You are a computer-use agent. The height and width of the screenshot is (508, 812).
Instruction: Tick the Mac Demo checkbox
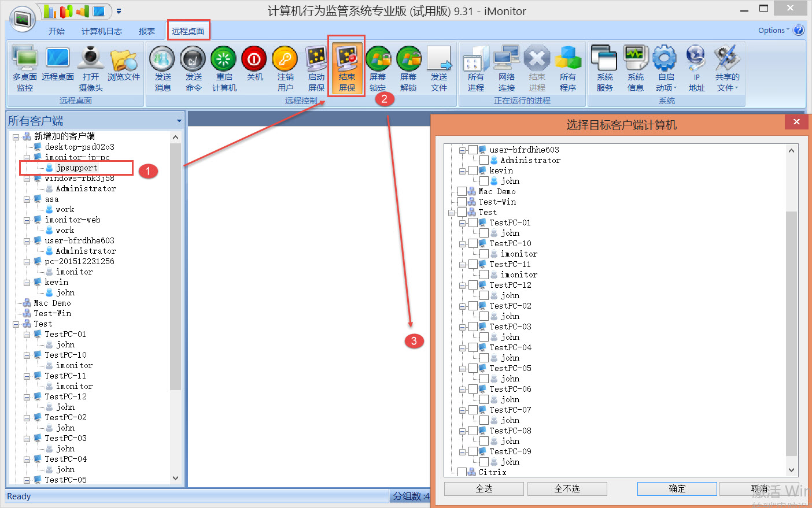[x=462, y=191]
